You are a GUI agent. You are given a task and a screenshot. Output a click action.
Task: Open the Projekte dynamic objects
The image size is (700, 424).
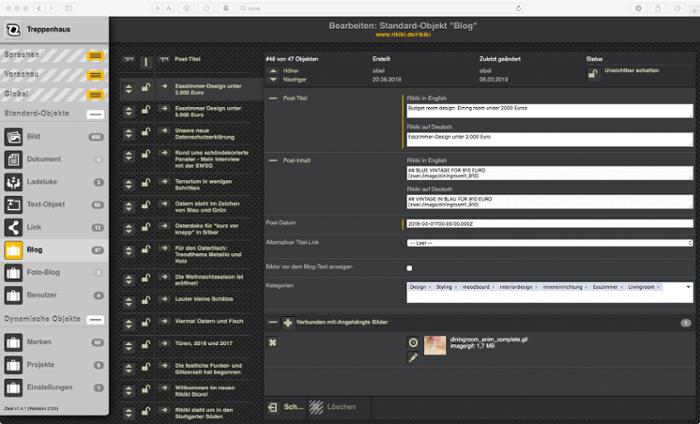pyautogui.click(x=54, y=365)
